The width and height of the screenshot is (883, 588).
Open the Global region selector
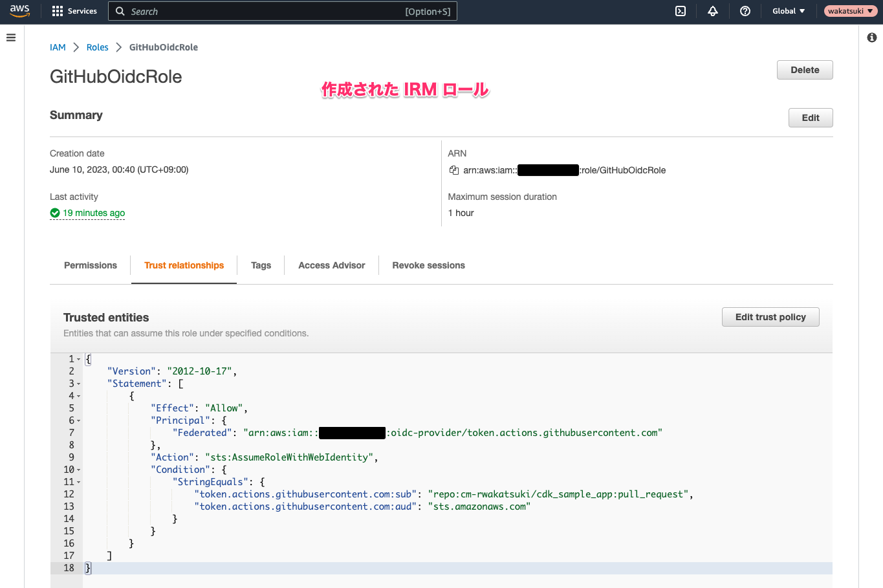coord(787,11)
